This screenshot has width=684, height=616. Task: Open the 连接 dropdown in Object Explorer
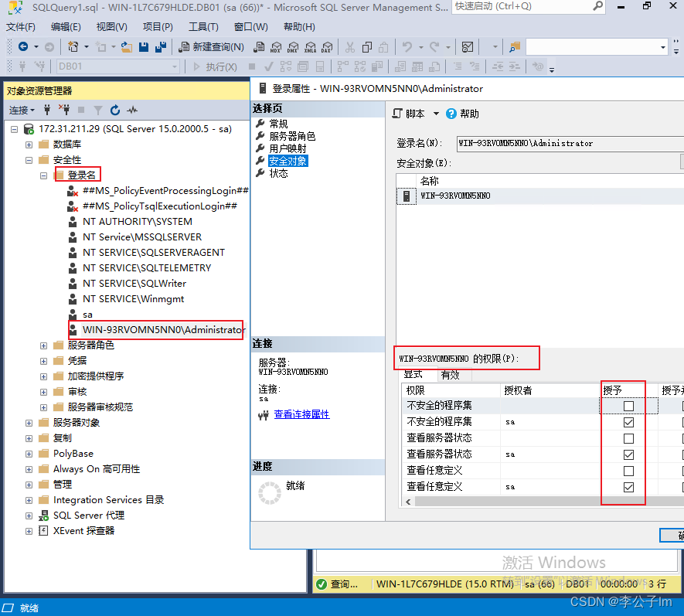(x=22, y=110)
